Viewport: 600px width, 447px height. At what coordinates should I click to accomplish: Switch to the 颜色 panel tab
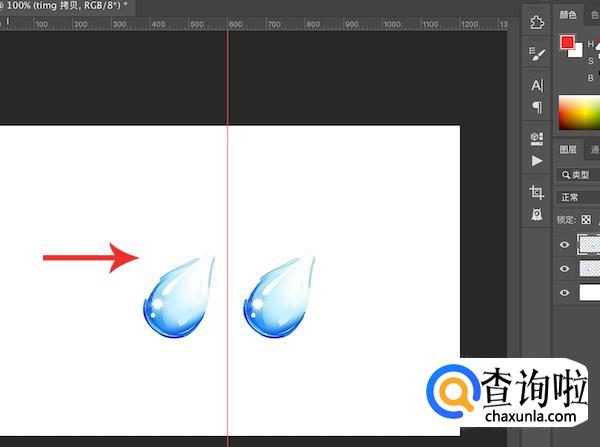click(568, 14)
